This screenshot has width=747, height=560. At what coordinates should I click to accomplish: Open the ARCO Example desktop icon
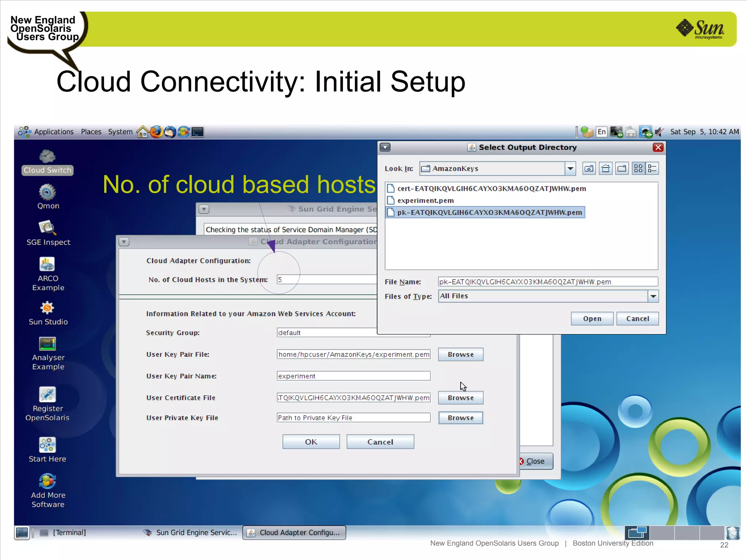click(48, 274)
